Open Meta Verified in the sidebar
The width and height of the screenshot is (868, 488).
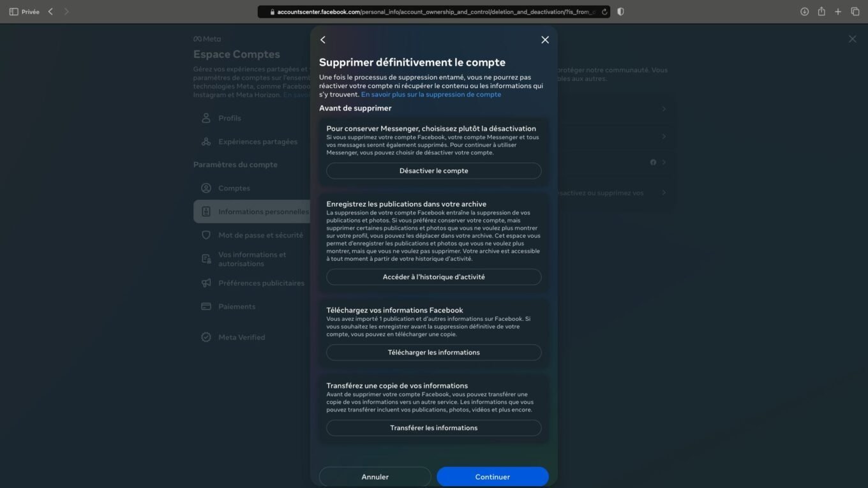coord(252,337)
